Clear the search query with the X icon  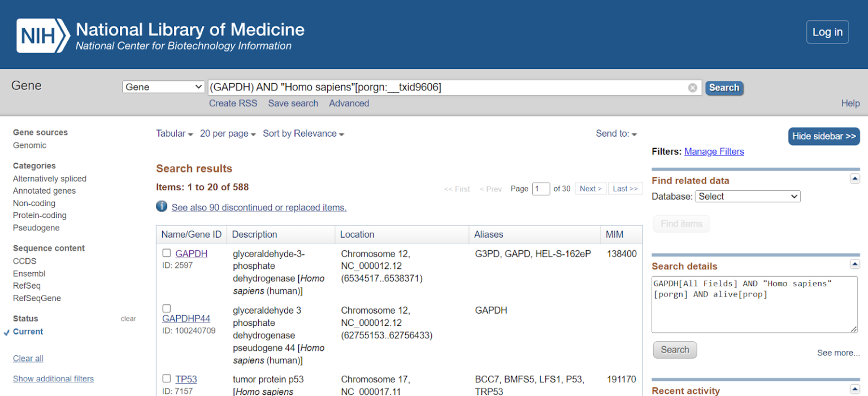(x=692, y=88)
